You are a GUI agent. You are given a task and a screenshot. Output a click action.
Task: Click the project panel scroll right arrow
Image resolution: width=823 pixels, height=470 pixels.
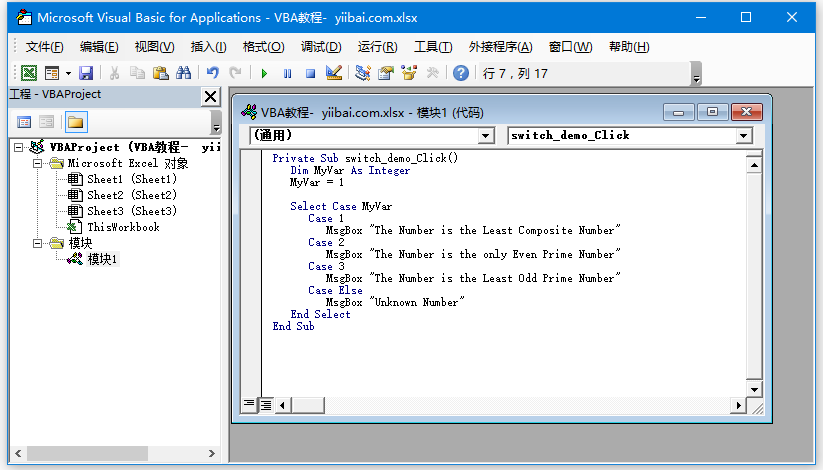(212, 453)
